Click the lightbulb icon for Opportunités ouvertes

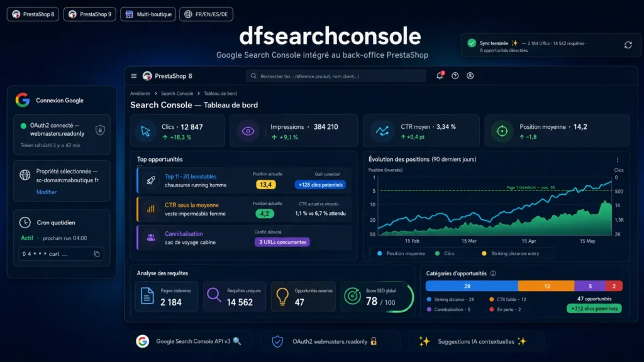(282, 297)
